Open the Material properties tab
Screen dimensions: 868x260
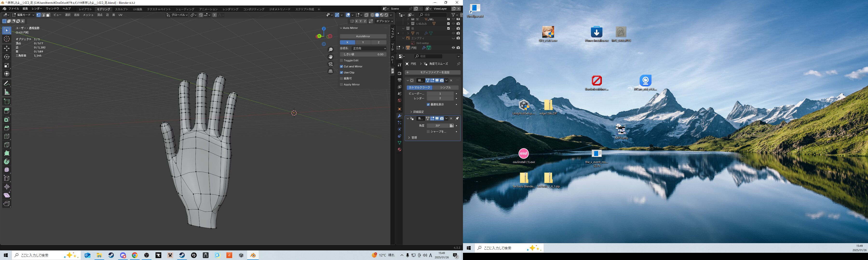pos(399,150)
